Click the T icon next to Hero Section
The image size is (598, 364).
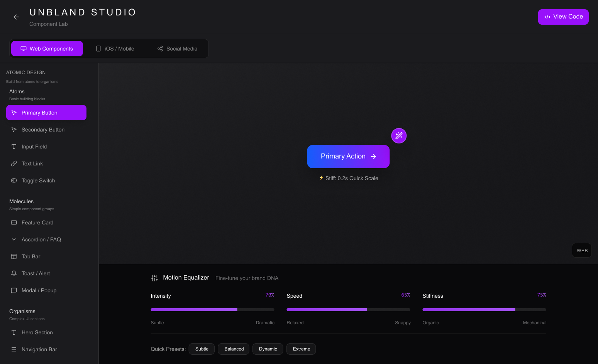pyautogui.click(x=14, y=332)
